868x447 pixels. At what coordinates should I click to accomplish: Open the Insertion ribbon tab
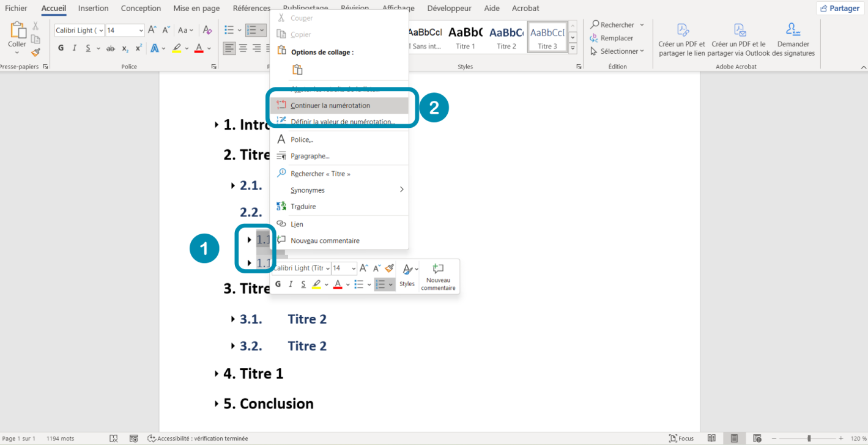(x=93, y=9)
